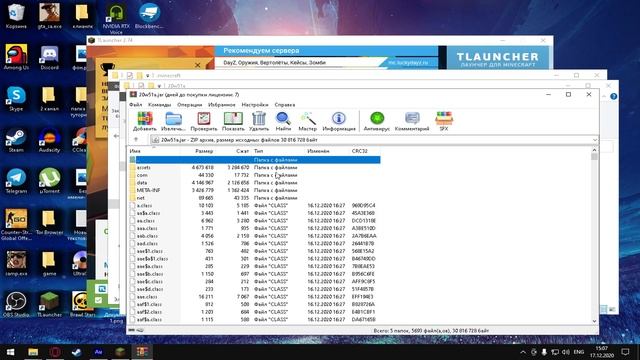Image resolution: width=640 pixels, height=360 pixels.
Task: Open the Tor Browser desktop folder icon
Action: tap(49, 223)
